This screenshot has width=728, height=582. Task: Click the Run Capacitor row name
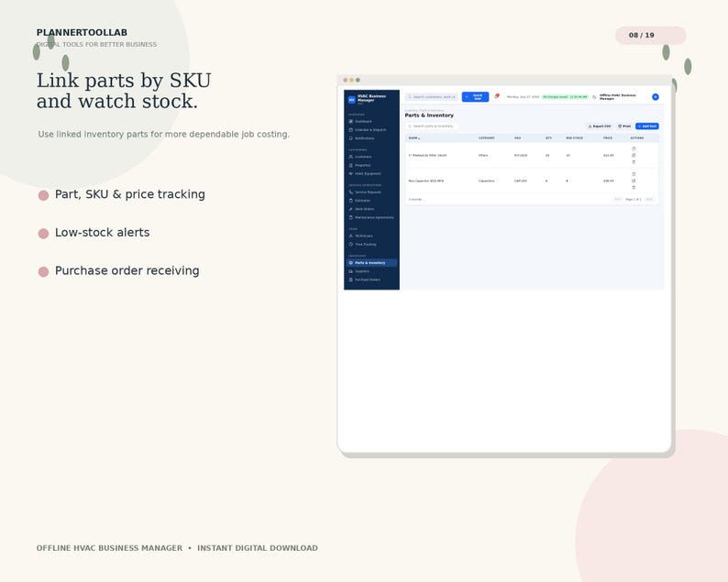[x=426, y=181]
